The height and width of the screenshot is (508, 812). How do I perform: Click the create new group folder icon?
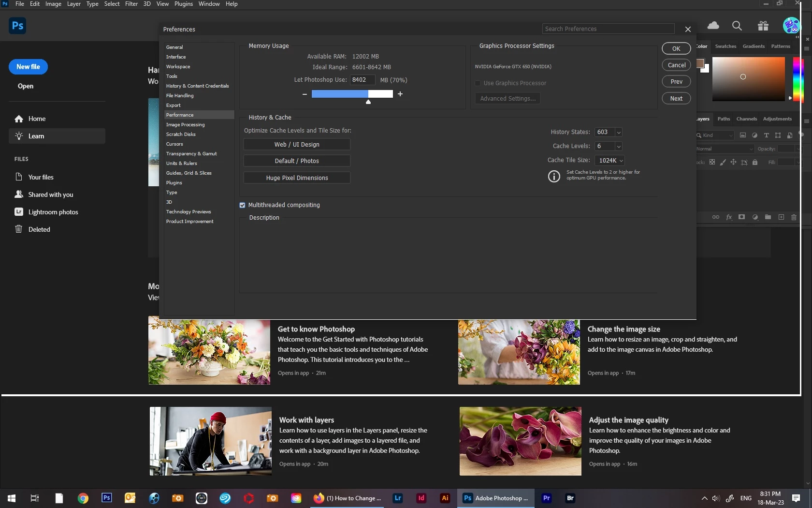[x=768, y=217]
